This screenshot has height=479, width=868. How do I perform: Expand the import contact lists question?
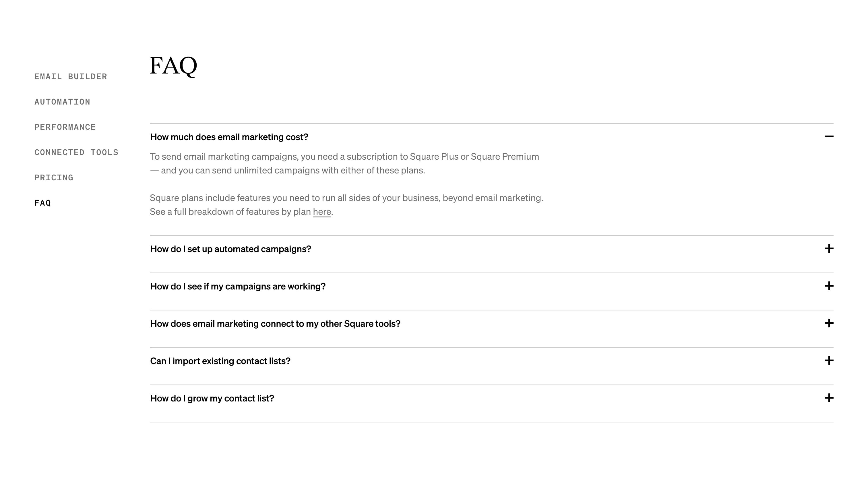(829, 360)
